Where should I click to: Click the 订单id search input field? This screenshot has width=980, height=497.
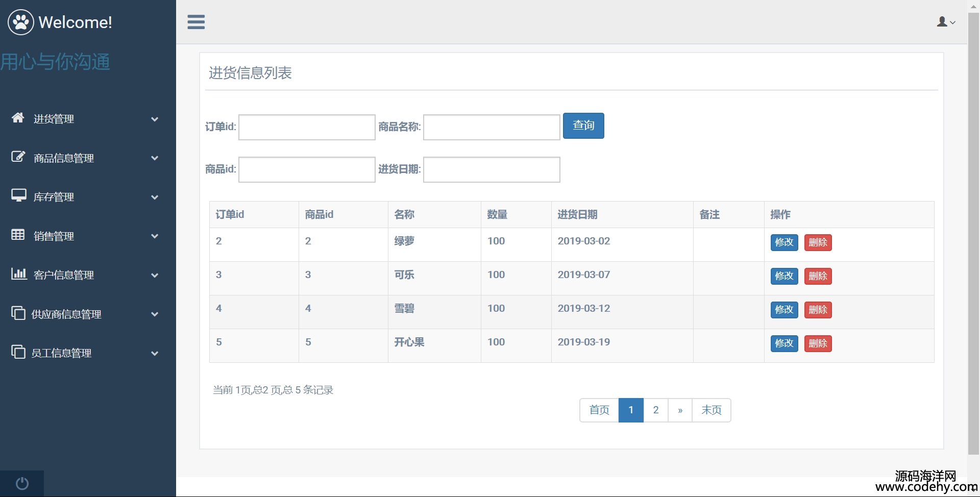pos(307,127)
